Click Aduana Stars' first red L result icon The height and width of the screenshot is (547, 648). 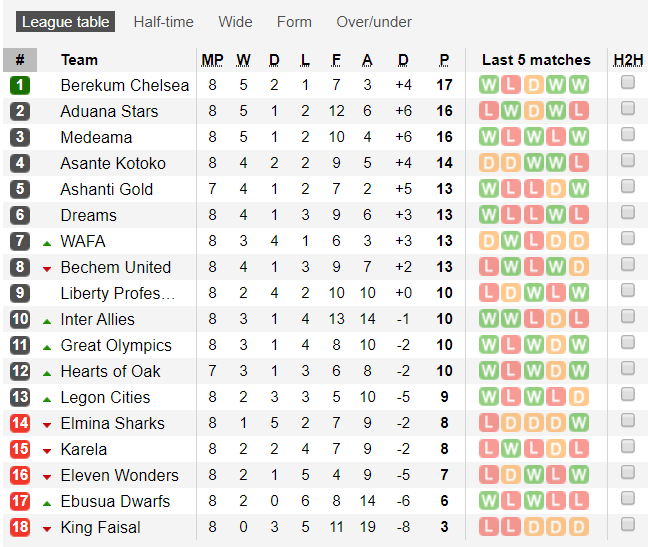(x=488, y=111)
